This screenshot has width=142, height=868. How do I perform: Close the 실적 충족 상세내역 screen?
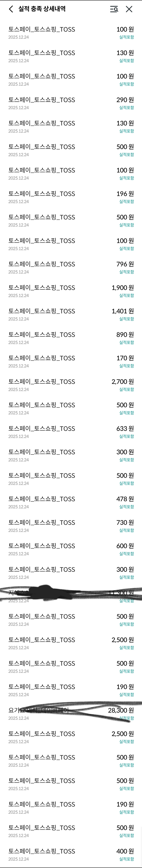coord(129,9)
